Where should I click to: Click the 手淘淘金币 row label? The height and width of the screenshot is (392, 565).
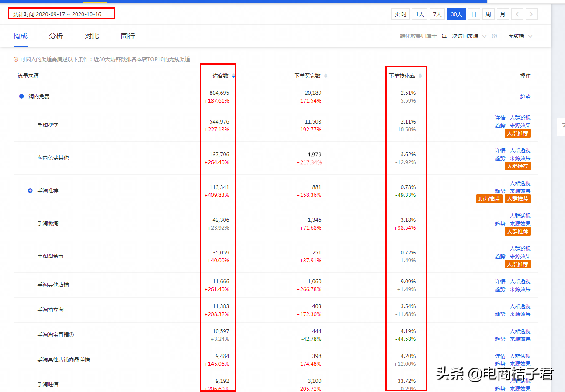coord(50,256)
